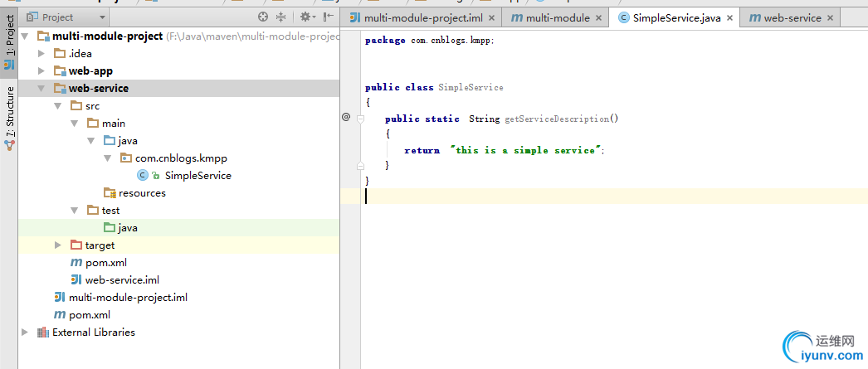
Task: Click the multi-module-project.iml file icon in tree
Action: pyautogui.click(x=60, y=297)
